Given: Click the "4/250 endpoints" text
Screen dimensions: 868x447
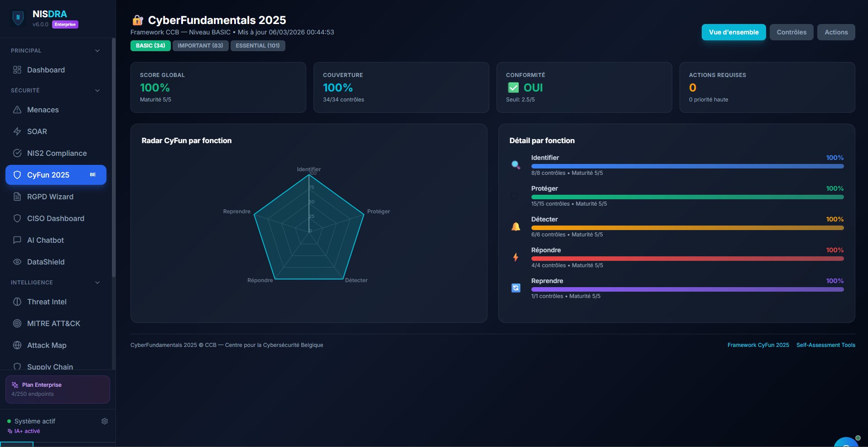Looking at the screenshot, I should (x=33, y=394).
